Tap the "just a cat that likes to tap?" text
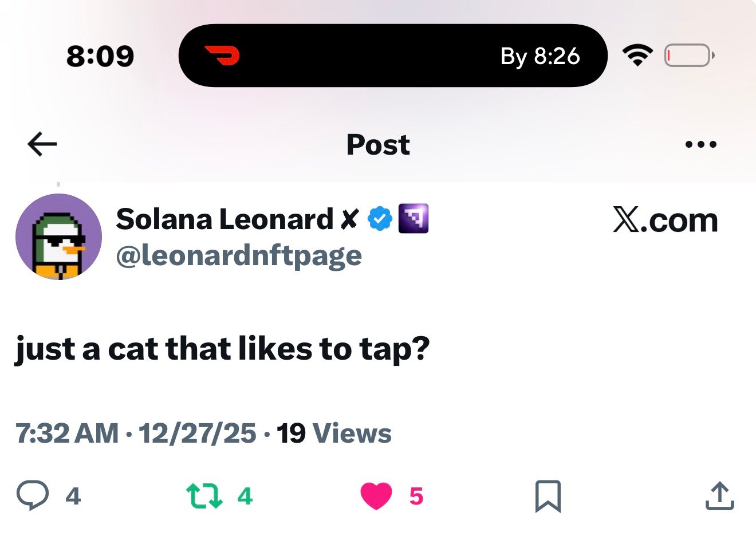 coord(222,349)
